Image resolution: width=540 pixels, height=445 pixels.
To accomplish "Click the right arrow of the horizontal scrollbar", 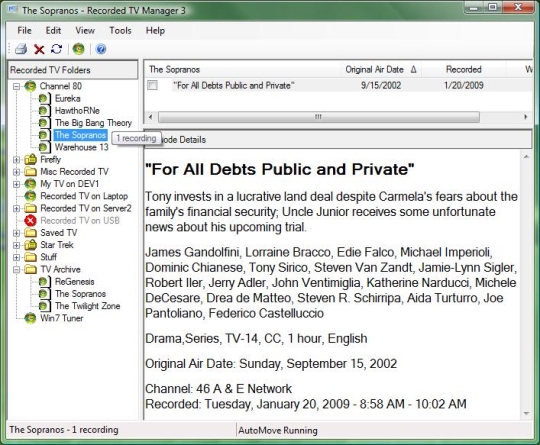I will pyautogui.click(x=526, y=117).
